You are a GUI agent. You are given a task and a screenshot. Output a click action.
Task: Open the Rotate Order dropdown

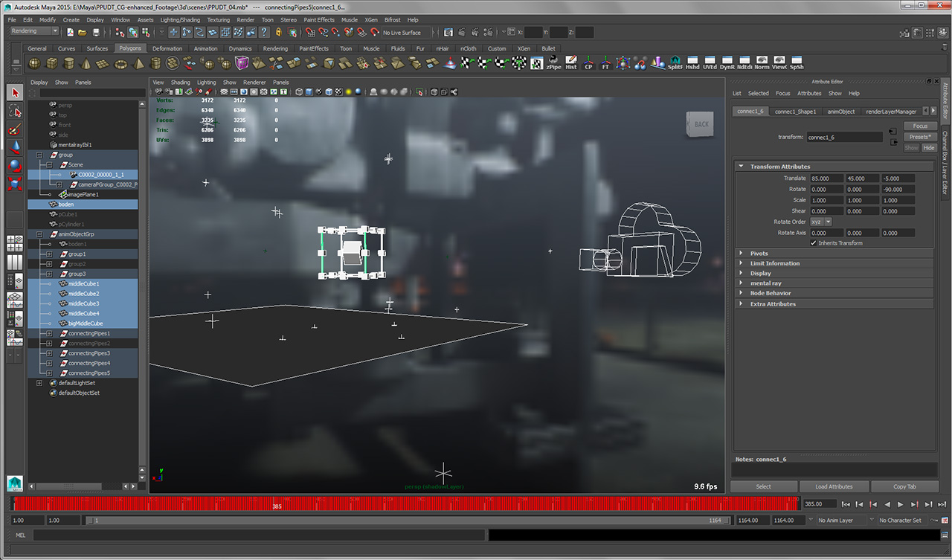click(821, 222)
